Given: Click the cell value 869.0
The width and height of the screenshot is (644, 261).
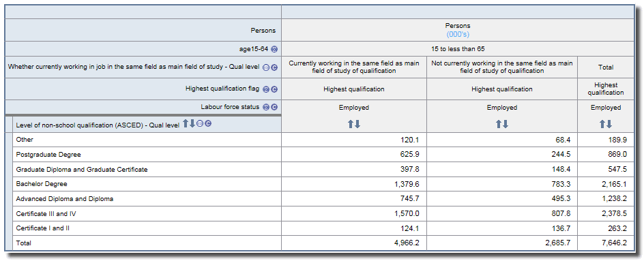Looking at the screenshot, I should (617, 155).
